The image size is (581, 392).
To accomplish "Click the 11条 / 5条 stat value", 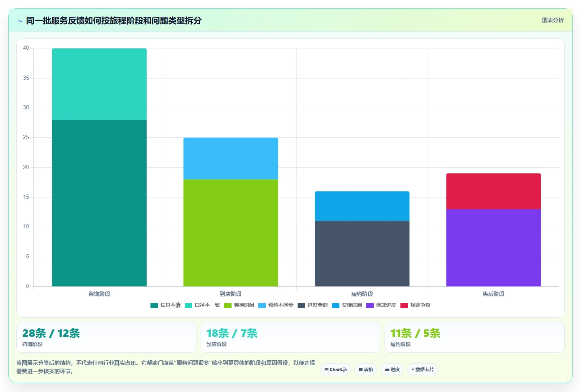I will (x=415, y=333).
